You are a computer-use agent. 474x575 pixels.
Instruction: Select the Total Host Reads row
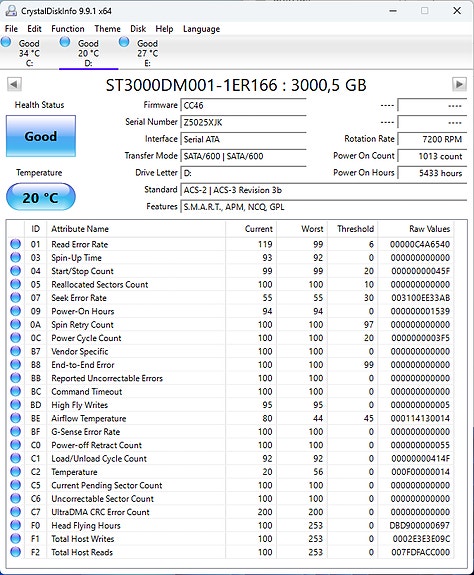(x=230, y=552)
